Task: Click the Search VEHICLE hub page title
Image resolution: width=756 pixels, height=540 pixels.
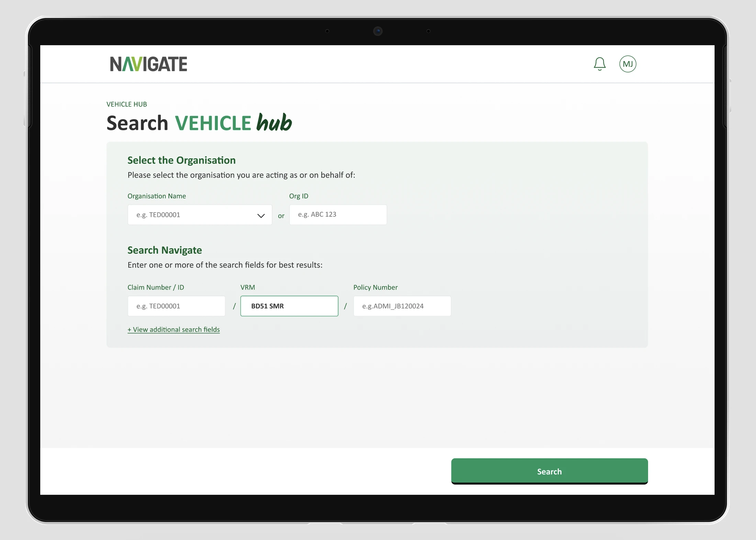Action: [x=199, y=123]
